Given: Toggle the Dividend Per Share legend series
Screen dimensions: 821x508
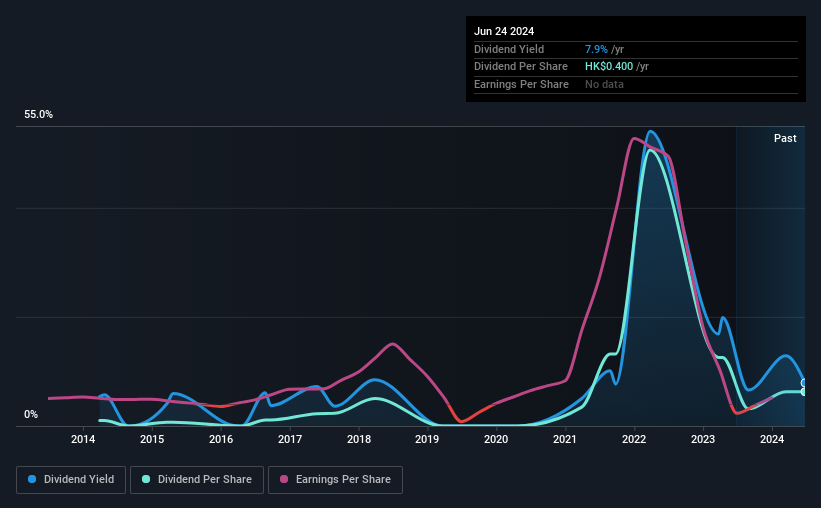Looking at the screenshot, I should tap(197, 480).
